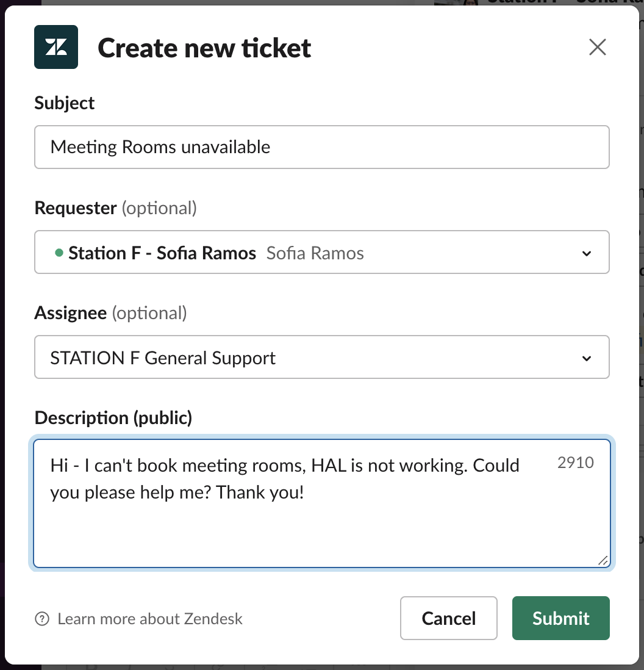Image resolution: width=644 pixels, height=670 pixels.
Task: Click the Create new ticket heading
Action: 204,48
